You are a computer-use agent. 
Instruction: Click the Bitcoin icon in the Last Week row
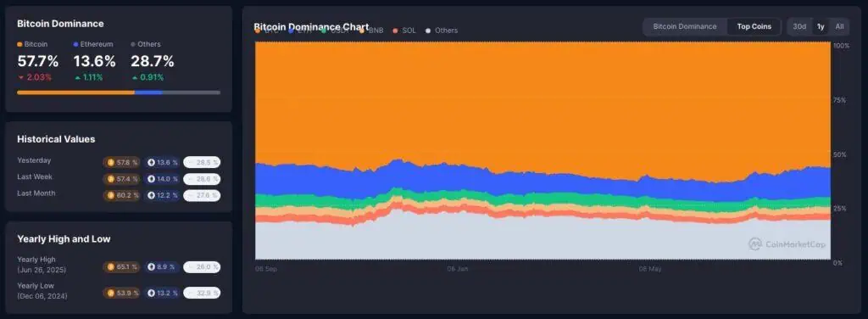tap(111, 179)
